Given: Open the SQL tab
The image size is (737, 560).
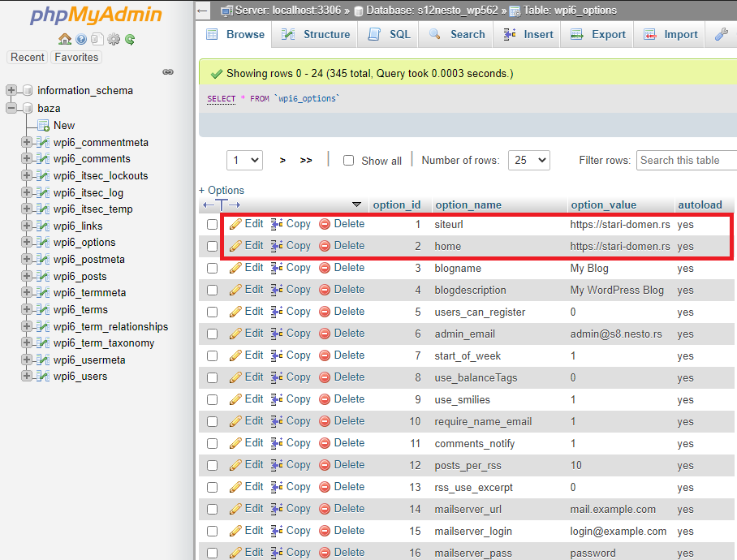Looking at the screenshot, I should click(388, 34).
